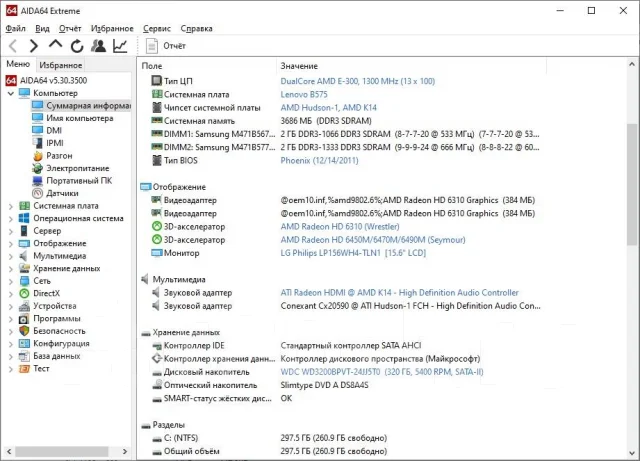
Task: Select the Безопасность shield icon in the tree
Action: (x=24, y=331)
